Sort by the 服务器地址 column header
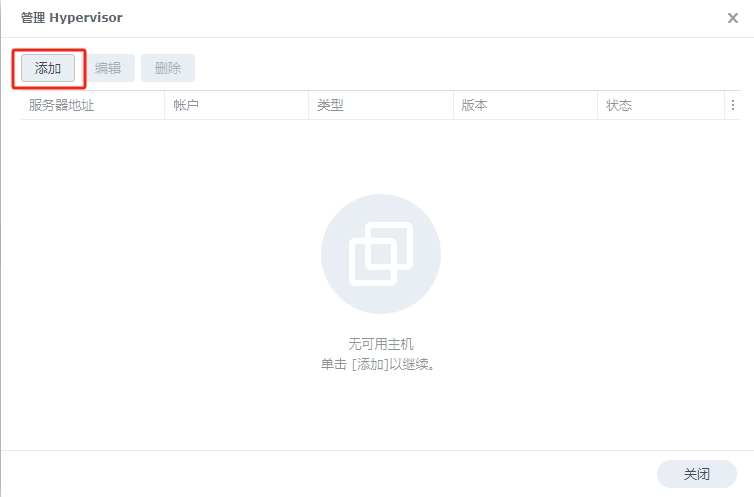This screenshot has height=497, width=754. (x=62, y=105)
